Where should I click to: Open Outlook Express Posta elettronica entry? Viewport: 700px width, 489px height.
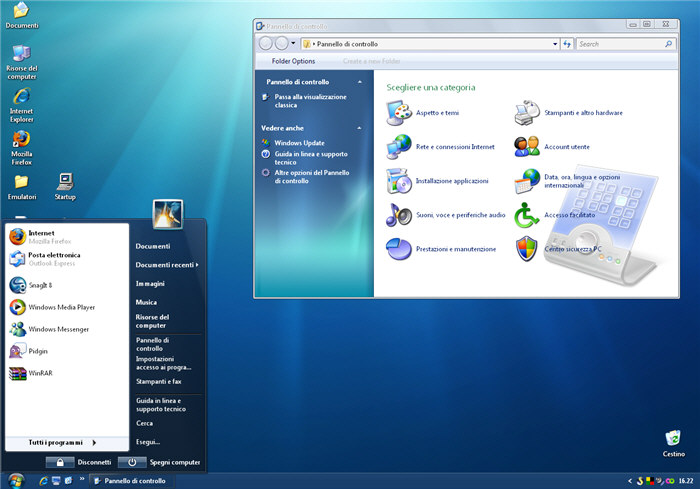67,259
